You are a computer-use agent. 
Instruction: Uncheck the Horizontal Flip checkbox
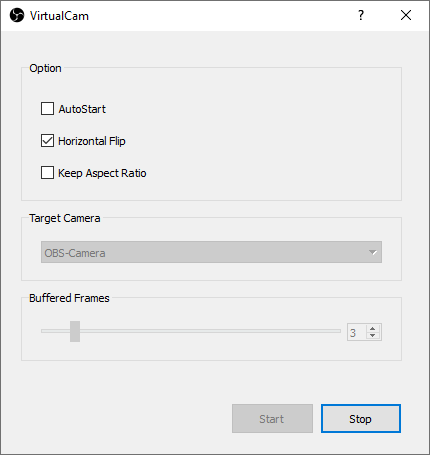(47, 141)
